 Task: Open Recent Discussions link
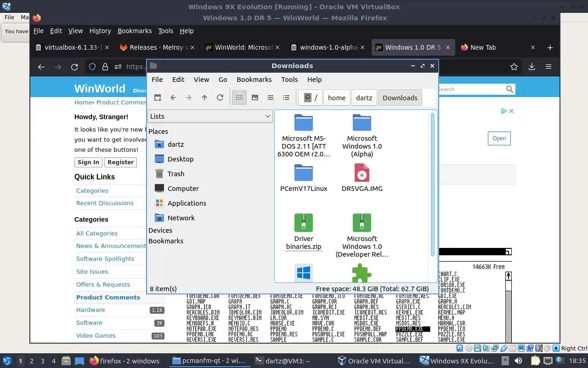pos(105,203)
